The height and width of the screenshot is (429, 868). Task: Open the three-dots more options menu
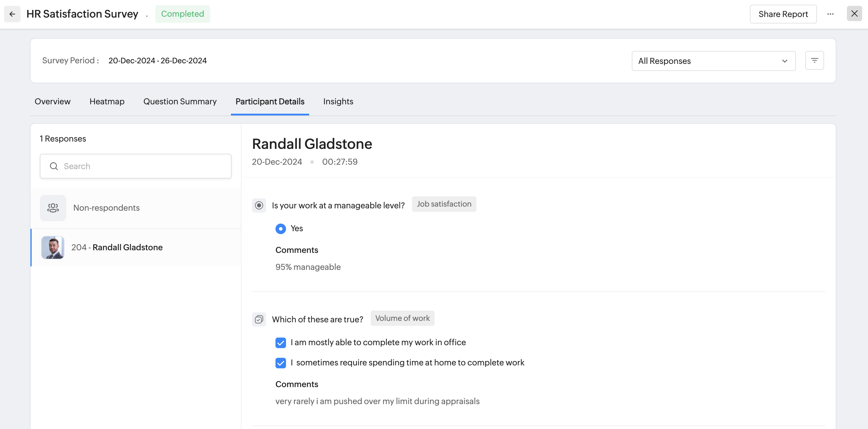tap(830, 14)
